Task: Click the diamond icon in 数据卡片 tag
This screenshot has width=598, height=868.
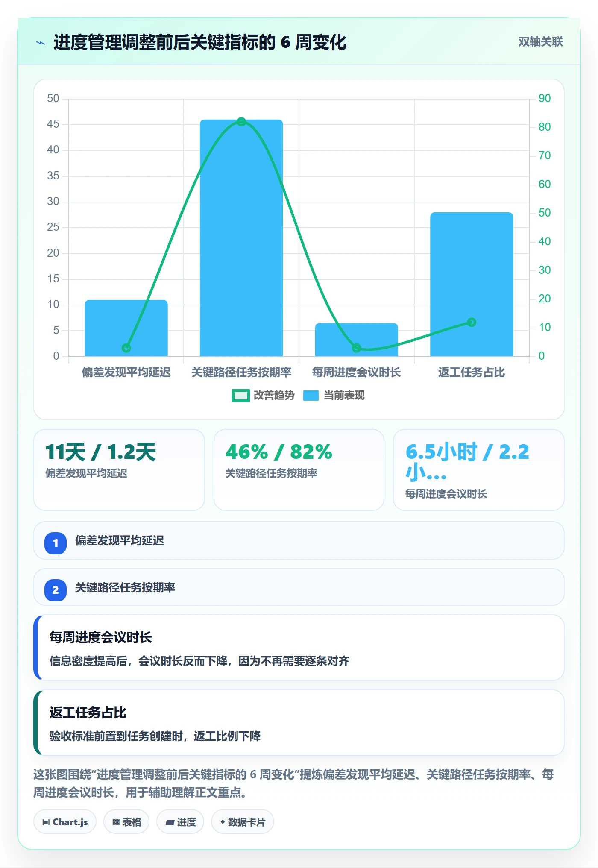Action: tap(223, 822)
